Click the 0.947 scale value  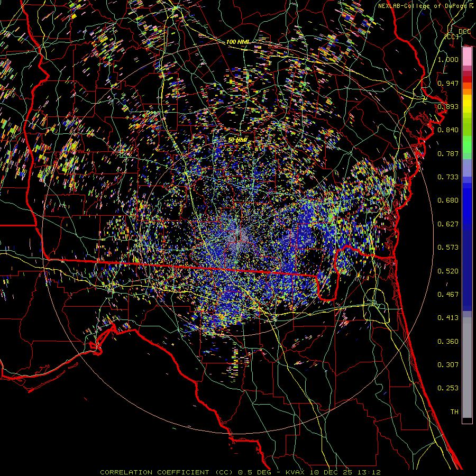(448, 83)
